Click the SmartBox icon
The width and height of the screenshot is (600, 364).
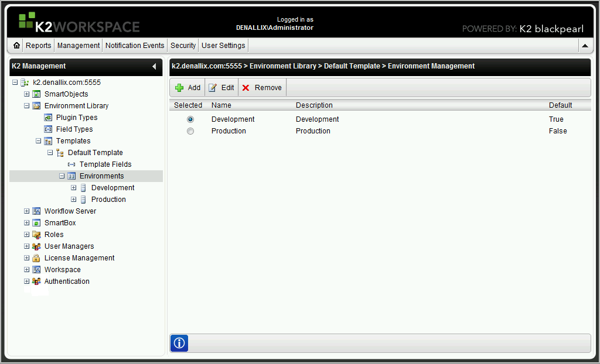tap(36, 223)
